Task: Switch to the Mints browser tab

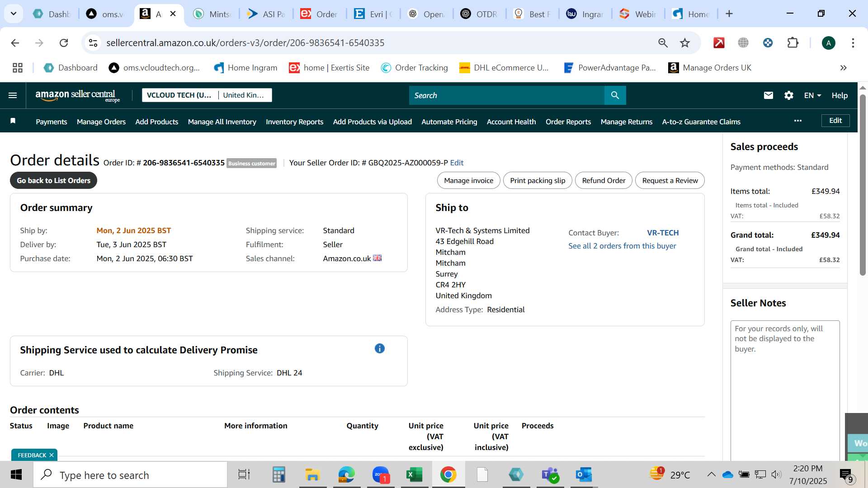Action: [213, 14]
